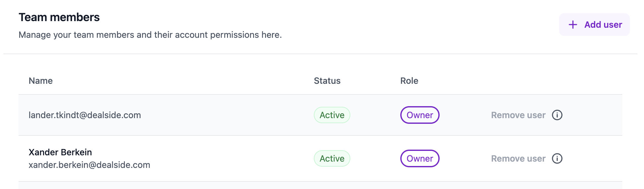Sort by the Status column header

point(327,81)
